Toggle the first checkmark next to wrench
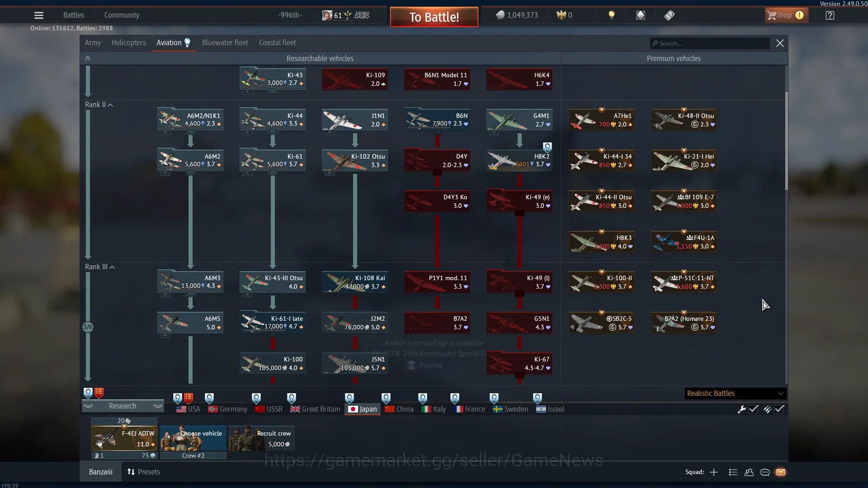Viewport: 868px width, 488px height. coord(753,409)
